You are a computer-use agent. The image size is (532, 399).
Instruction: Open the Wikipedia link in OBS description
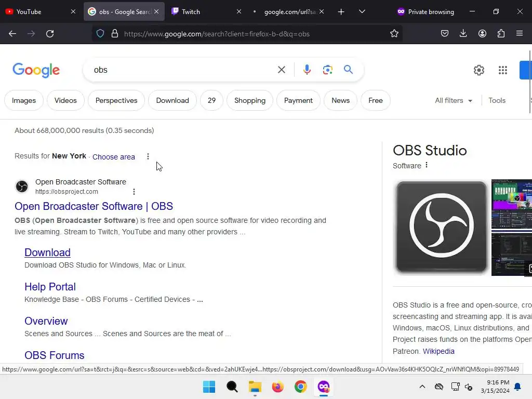click(438, 351)
